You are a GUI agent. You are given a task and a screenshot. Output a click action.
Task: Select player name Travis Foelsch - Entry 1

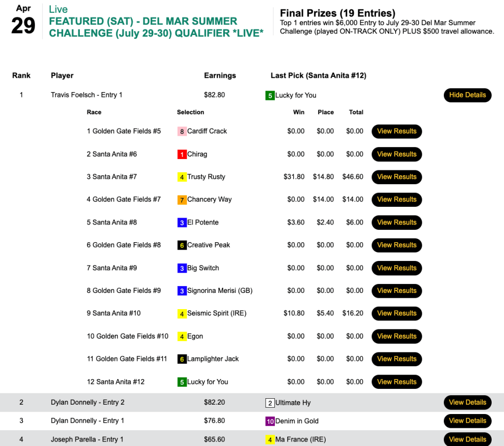point(86,95)
